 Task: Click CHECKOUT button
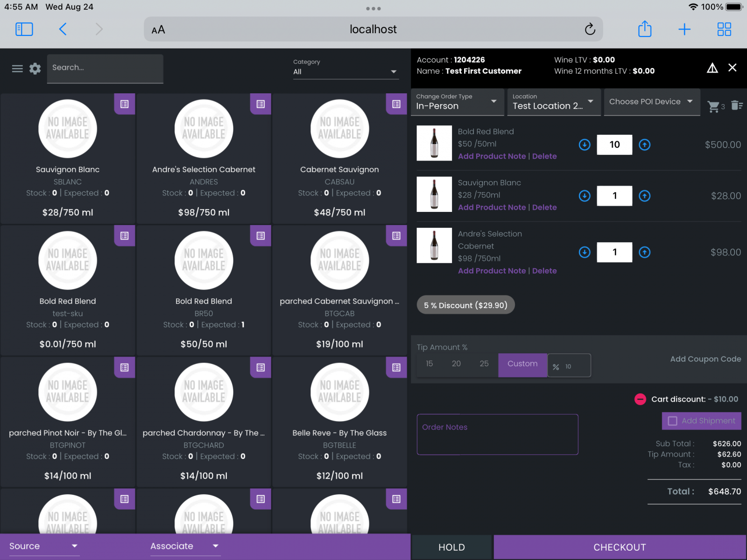[620, 547]
